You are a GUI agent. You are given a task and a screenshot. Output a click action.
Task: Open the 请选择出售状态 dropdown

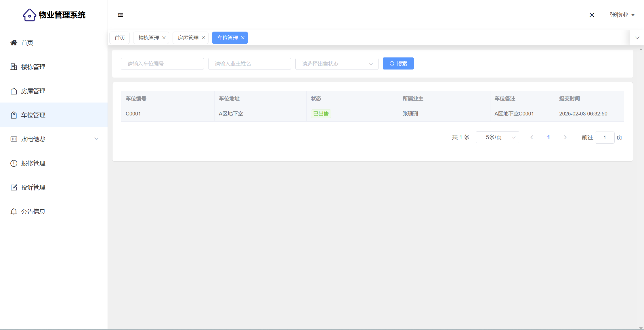[337, 64]
